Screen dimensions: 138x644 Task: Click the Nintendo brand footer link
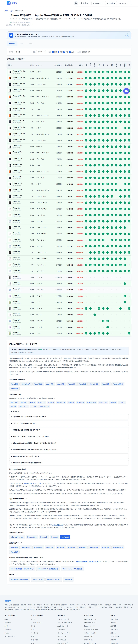point(8,623)
